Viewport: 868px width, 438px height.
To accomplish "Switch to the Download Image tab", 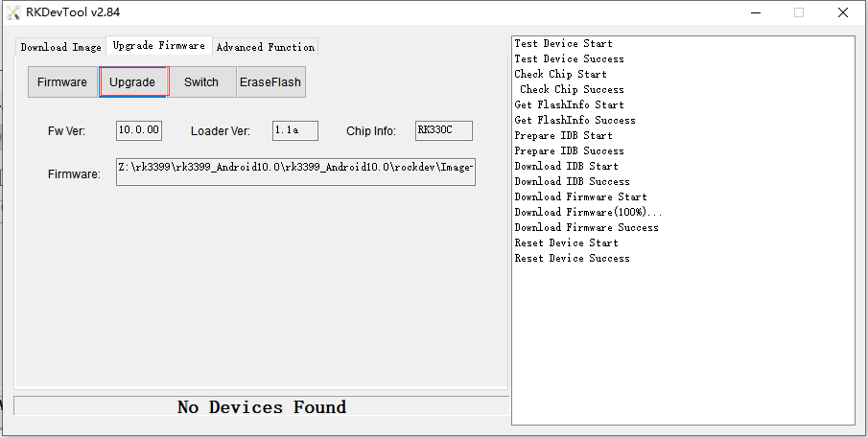I will click(60, 47).
